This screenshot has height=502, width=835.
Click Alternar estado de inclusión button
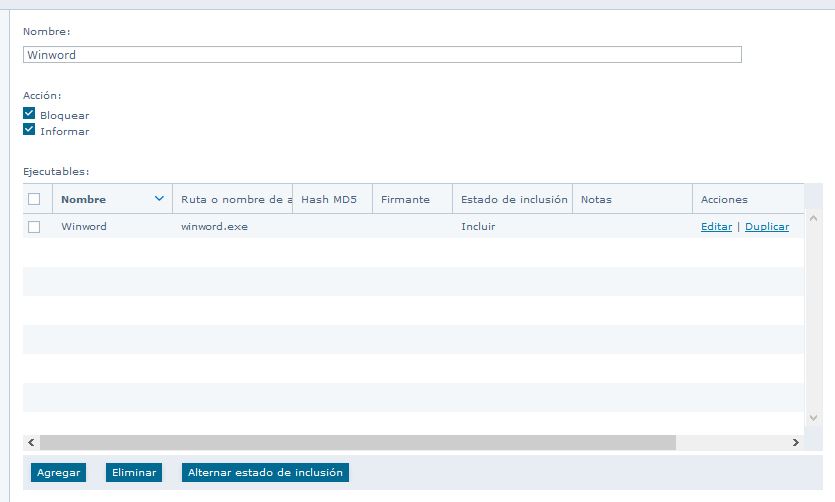tap(265, 472)
